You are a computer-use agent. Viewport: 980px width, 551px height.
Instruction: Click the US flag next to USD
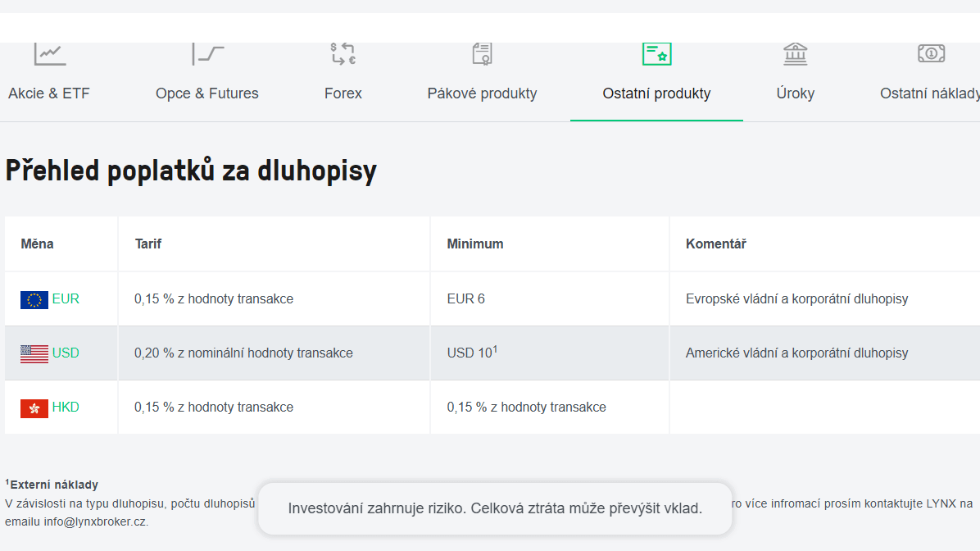pyautogui.click(x=32, y=353)
